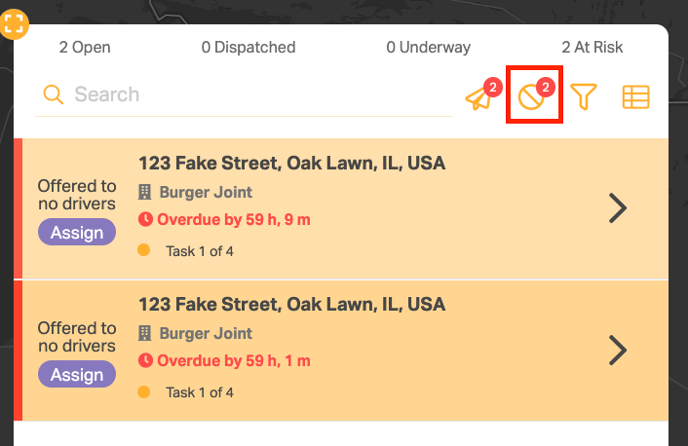Expand second task with right chevron

(618, 350)
